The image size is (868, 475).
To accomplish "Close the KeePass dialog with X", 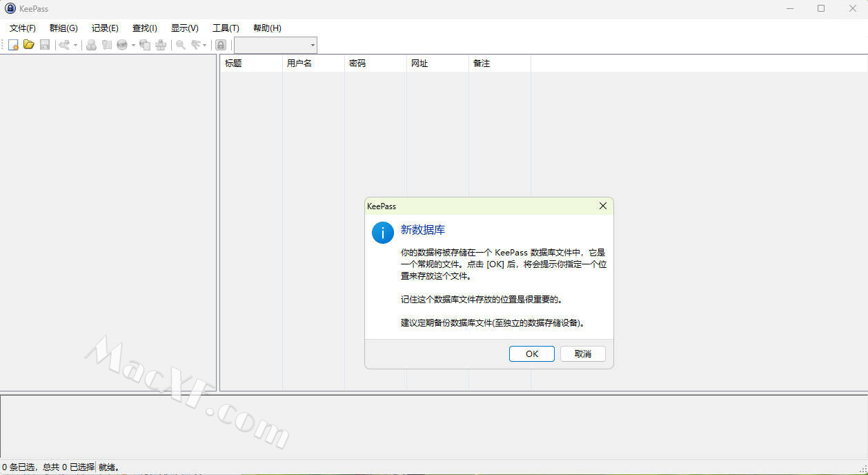I will pos(602,206).
